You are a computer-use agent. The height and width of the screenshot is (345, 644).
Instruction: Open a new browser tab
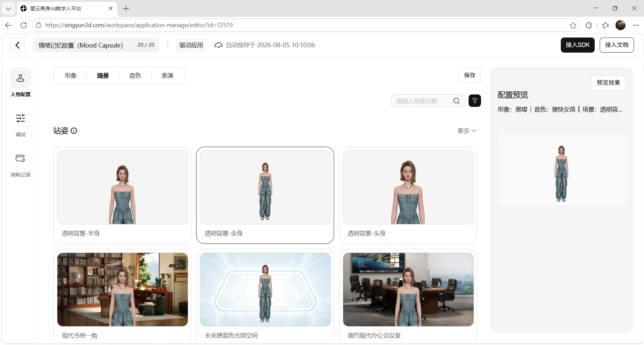click(126, 9)
